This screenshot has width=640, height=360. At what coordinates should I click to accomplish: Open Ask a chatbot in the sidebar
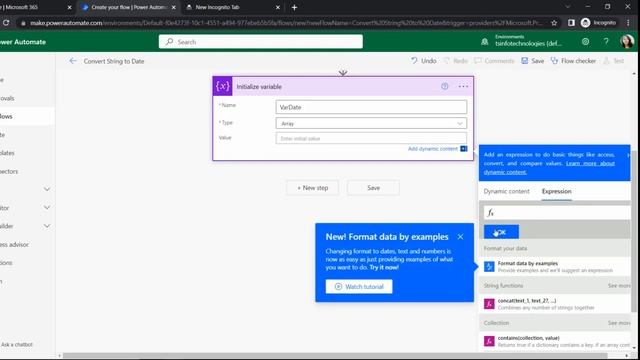(x=16, y=344)
